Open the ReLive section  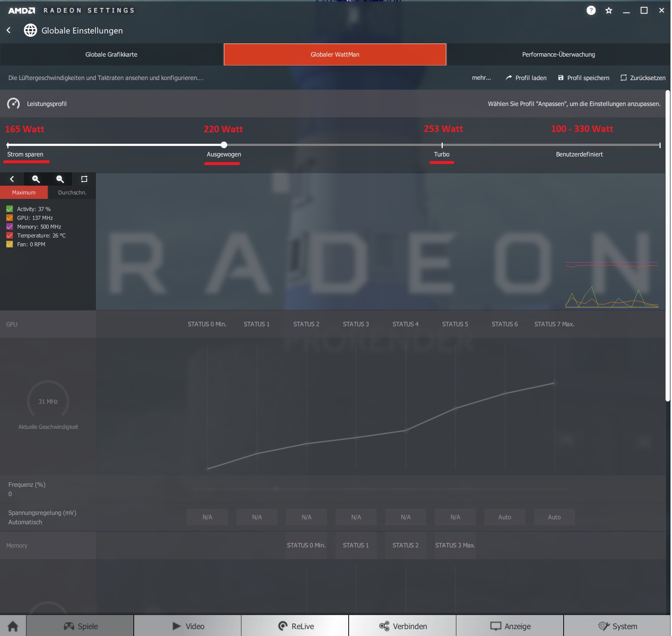coord(295,626)
